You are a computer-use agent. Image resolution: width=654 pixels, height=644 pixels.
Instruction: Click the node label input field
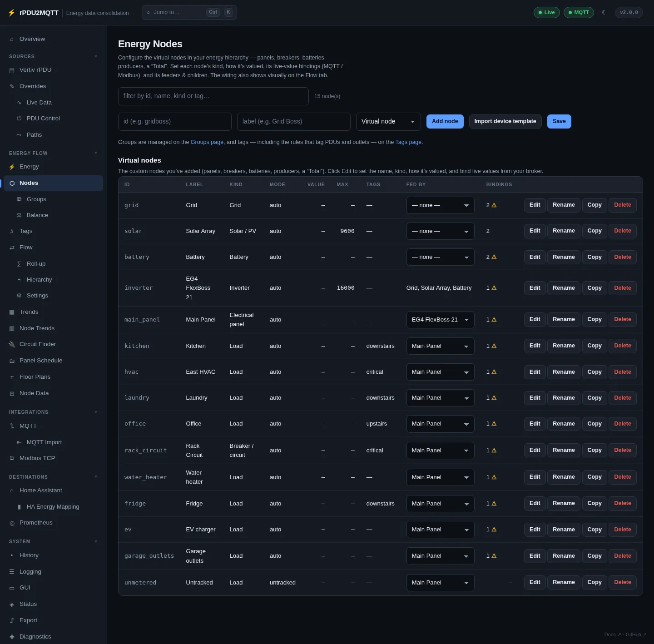tap(294, 122)
